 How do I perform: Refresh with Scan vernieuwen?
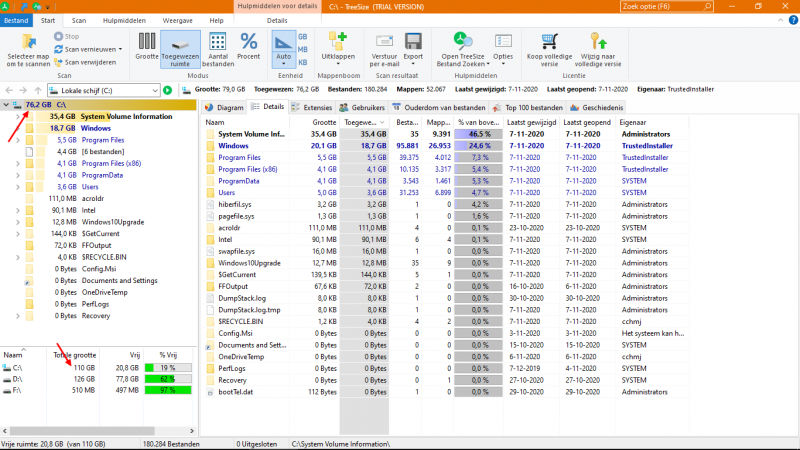[x=88, y=49]
